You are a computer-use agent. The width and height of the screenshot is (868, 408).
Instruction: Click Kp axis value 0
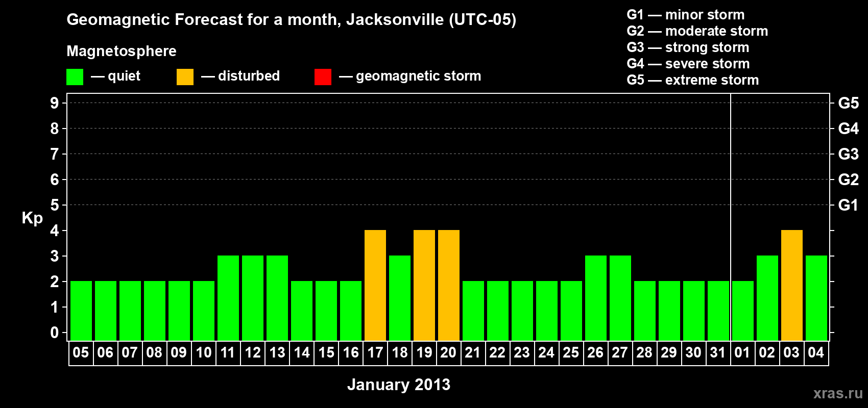pyautogui.click(x=55, y=333)
